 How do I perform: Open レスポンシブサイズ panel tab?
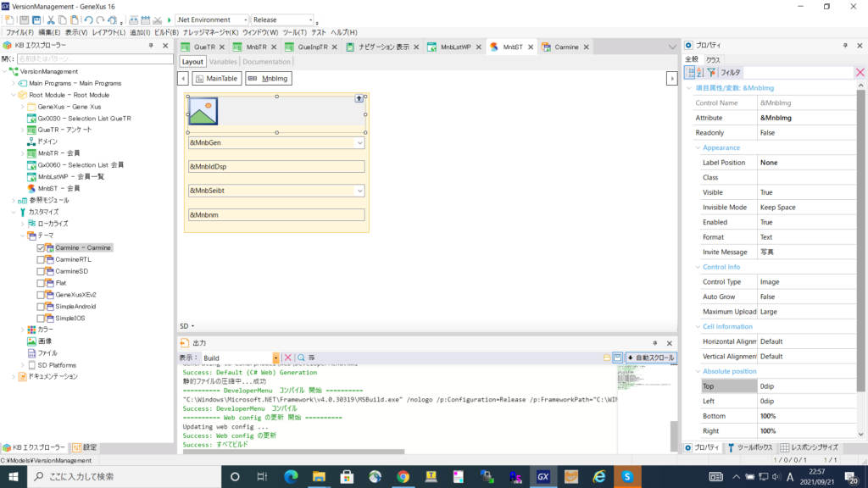tap(810, 447)
